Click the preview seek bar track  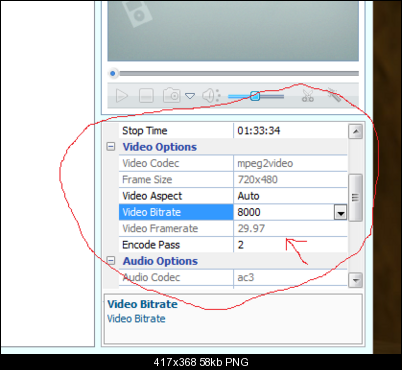pos(239,73)
